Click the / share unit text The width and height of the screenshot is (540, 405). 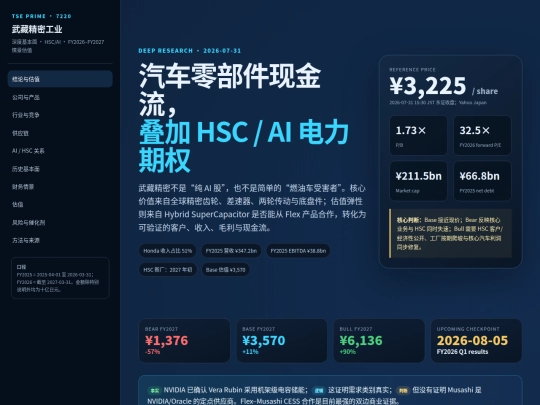click(485, 91)
